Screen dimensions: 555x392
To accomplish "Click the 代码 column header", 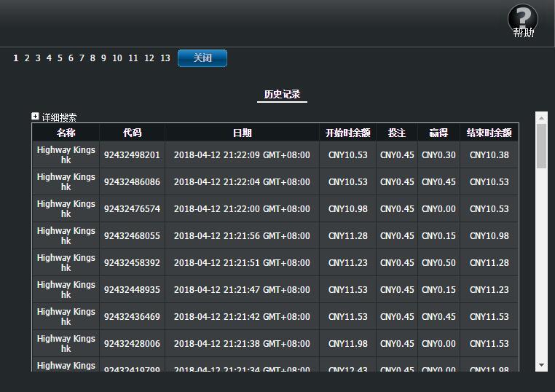I will tap(132, 133).
